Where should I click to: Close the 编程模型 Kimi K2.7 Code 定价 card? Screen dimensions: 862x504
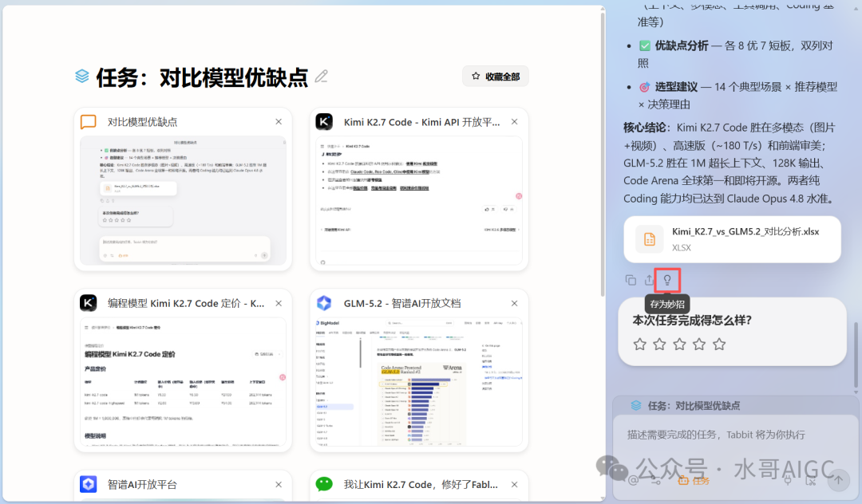pos(279,304)
